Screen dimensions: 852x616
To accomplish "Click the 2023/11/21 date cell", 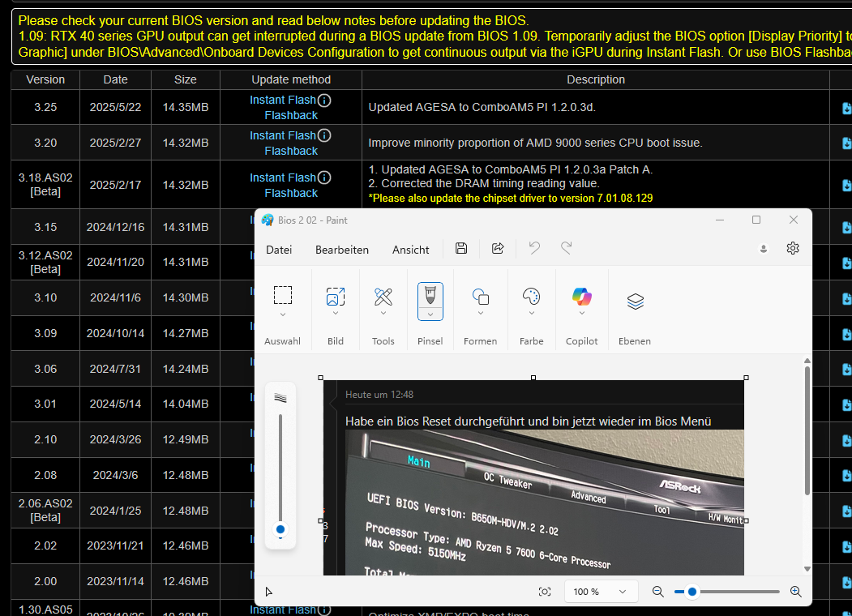I will coord(115,545).
